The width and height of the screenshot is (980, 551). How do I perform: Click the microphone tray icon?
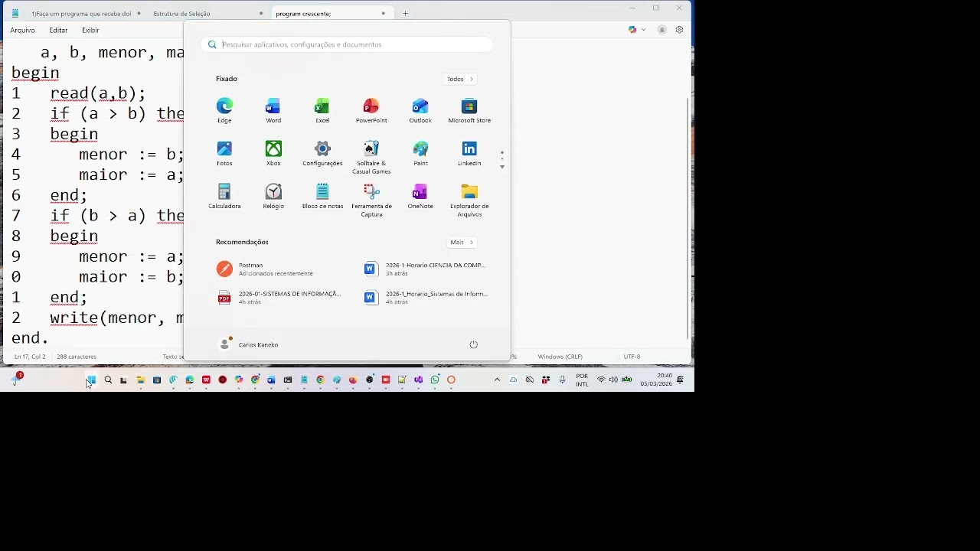563,380
